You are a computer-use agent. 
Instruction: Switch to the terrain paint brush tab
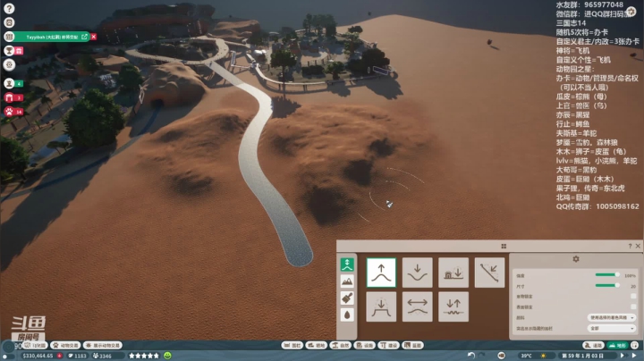pos(347,298)
